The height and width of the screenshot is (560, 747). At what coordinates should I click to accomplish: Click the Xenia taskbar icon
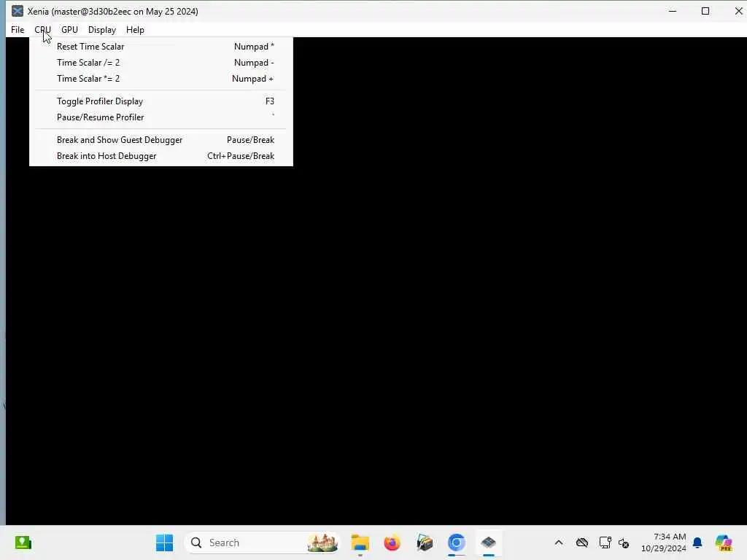pyautogui.click(x=488, y=542)
